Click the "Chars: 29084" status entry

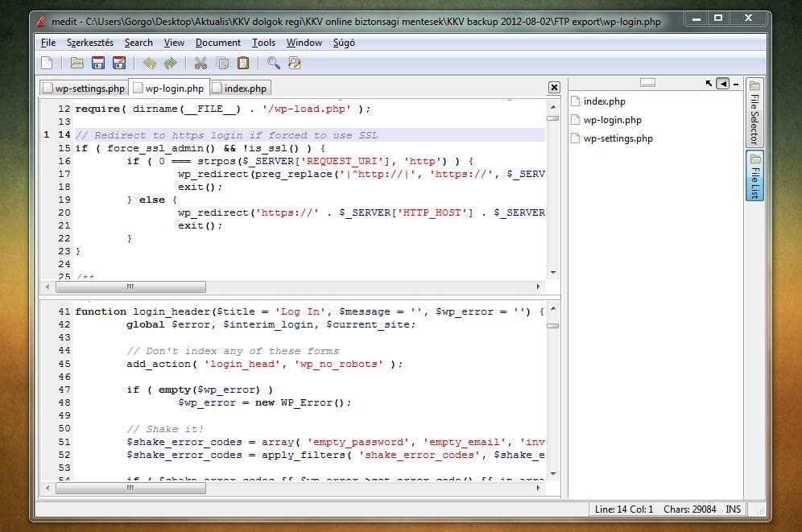[689, 509]
